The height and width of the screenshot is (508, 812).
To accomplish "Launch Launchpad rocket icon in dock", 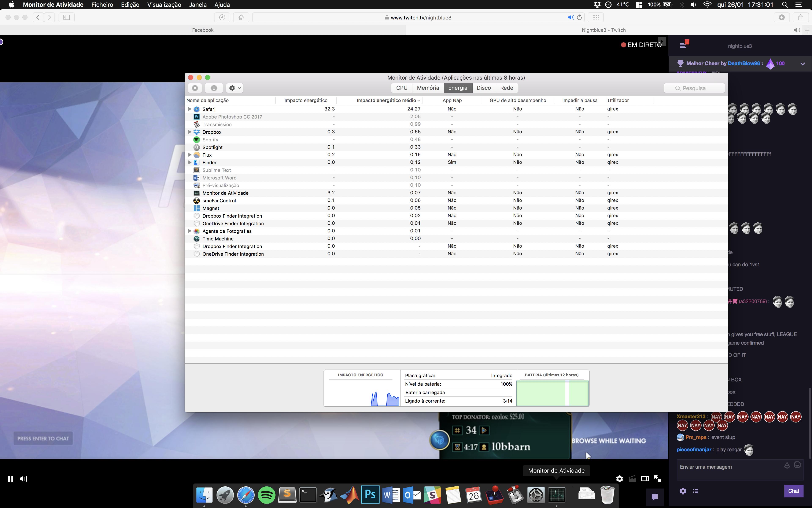I will [225, 495].
